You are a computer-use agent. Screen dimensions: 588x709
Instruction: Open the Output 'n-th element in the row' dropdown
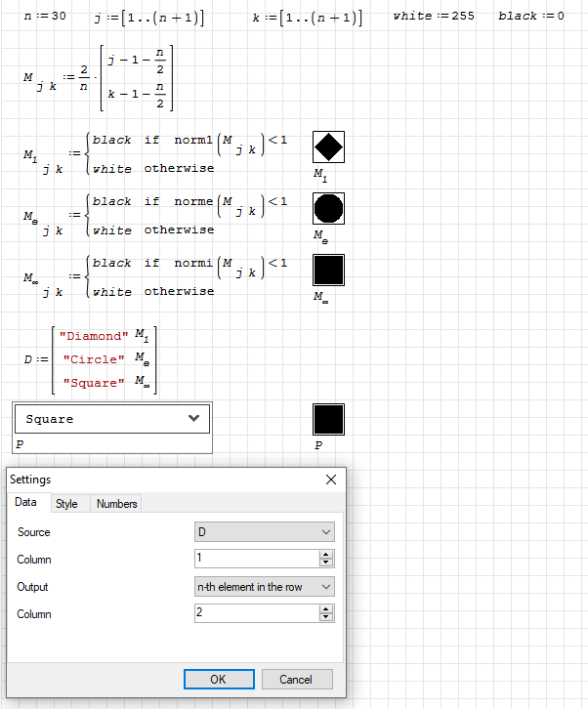click(265, 587)
